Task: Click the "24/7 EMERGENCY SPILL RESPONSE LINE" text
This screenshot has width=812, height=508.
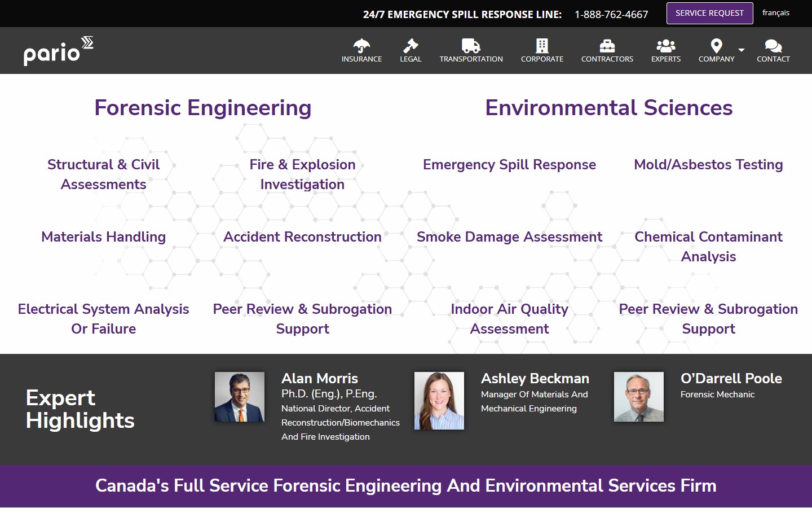Action: (462, 15)
